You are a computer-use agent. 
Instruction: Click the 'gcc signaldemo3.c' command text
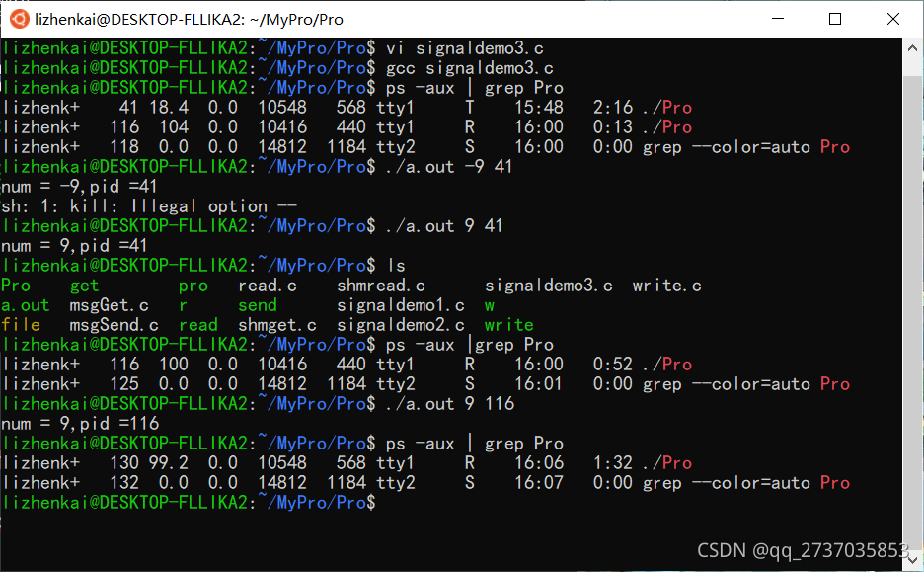[470, 68]
